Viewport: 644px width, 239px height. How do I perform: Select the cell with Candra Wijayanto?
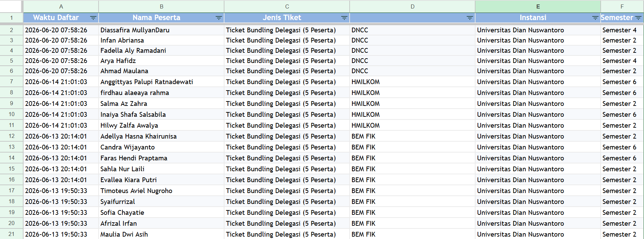(x=161, y=147)
